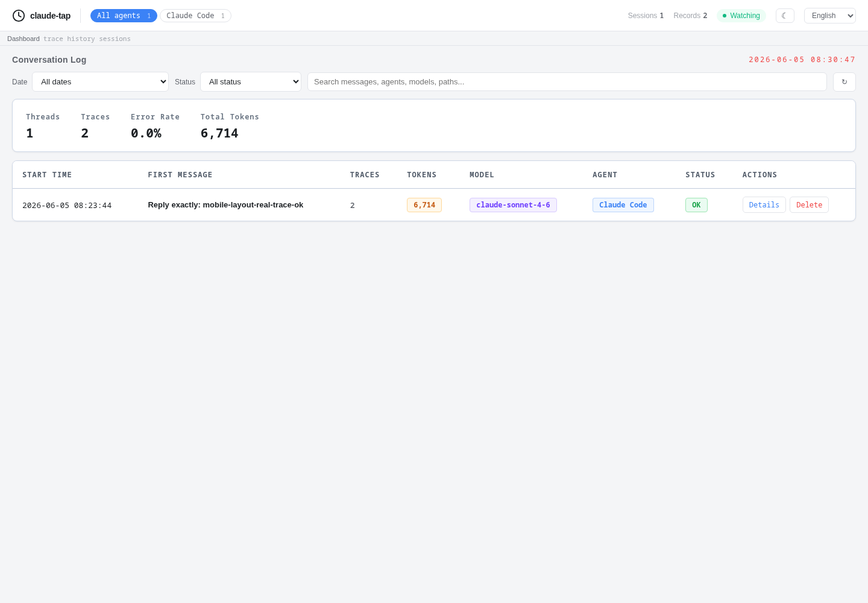Click the Claude Code agent badge in row

[x=623, y=205]
